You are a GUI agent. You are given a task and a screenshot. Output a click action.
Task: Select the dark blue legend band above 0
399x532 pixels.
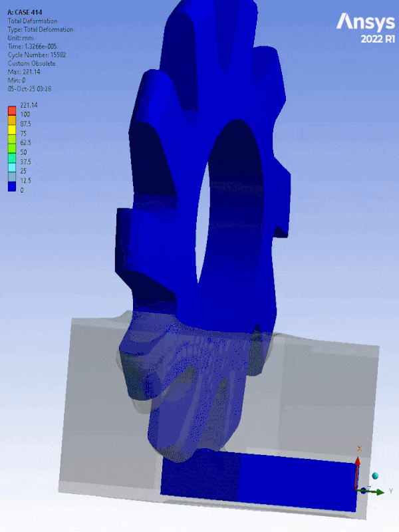tap(11, 185)
